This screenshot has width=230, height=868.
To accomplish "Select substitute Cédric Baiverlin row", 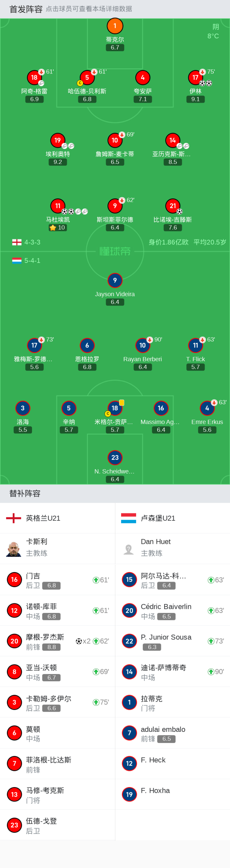I will 172,610.
